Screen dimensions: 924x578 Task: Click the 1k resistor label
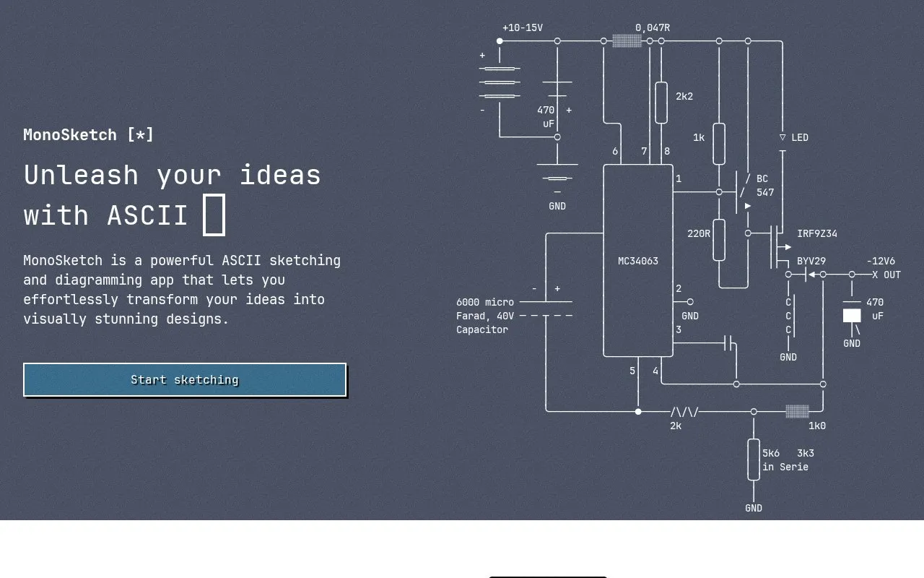pos(699,137)
